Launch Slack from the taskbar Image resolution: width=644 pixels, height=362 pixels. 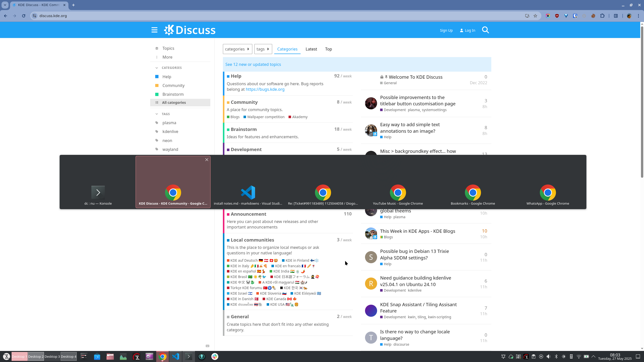(x=215, y=356)
